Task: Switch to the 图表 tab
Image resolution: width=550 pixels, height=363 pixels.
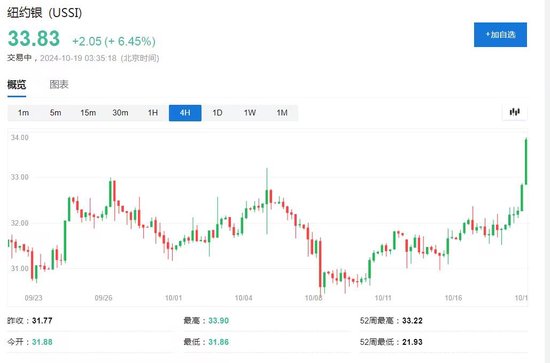Action: click(x=59, y=85)
